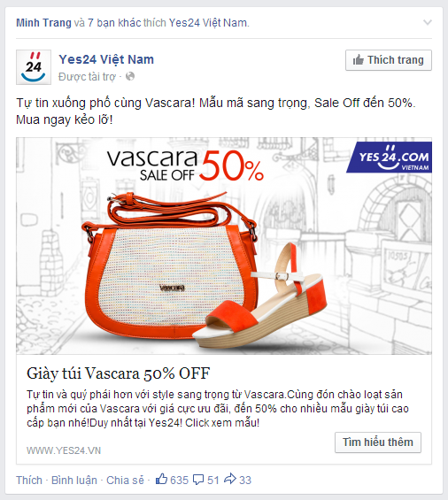Open the Được tài trợ sponsored label
The image size is (448, 500).
(x=87, y=77)
